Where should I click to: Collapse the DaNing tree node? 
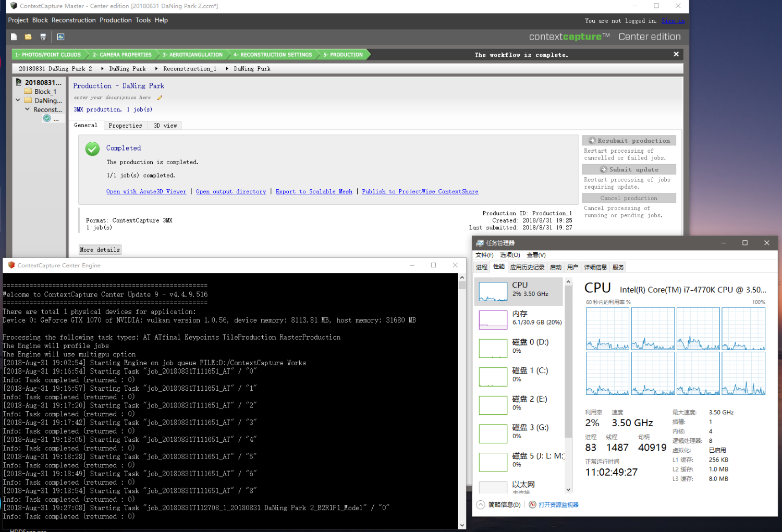[x=18, y=100]
